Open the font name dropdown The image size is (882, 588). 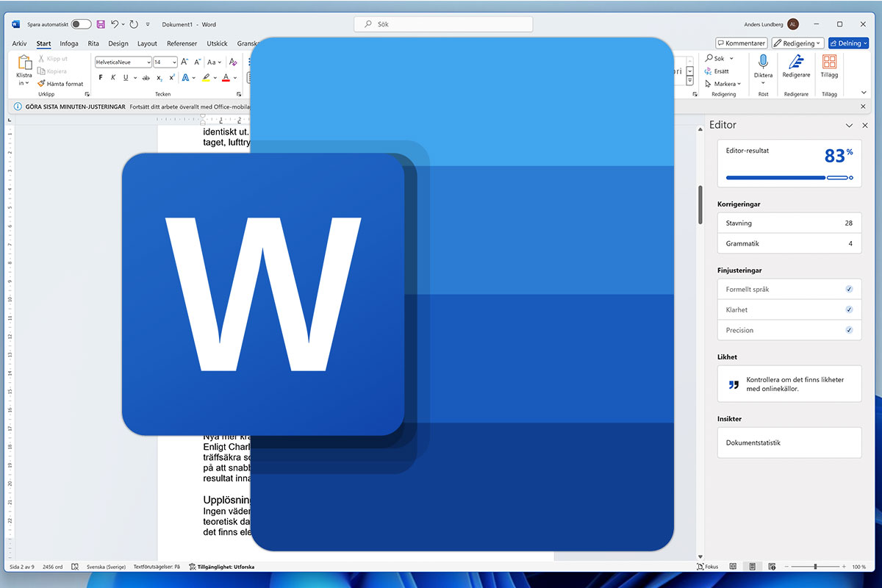tap(148, 62)
